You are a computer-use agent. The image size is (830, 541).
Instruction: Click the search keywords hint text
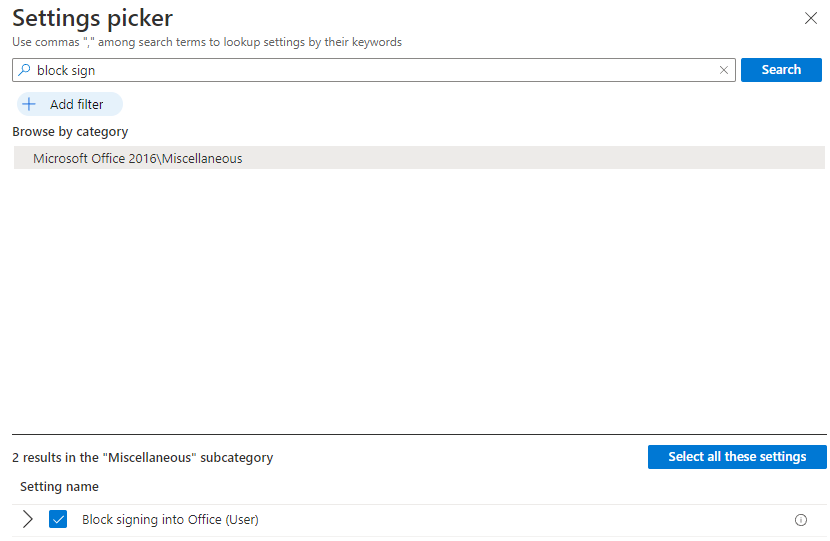click(x=207, y=42)
